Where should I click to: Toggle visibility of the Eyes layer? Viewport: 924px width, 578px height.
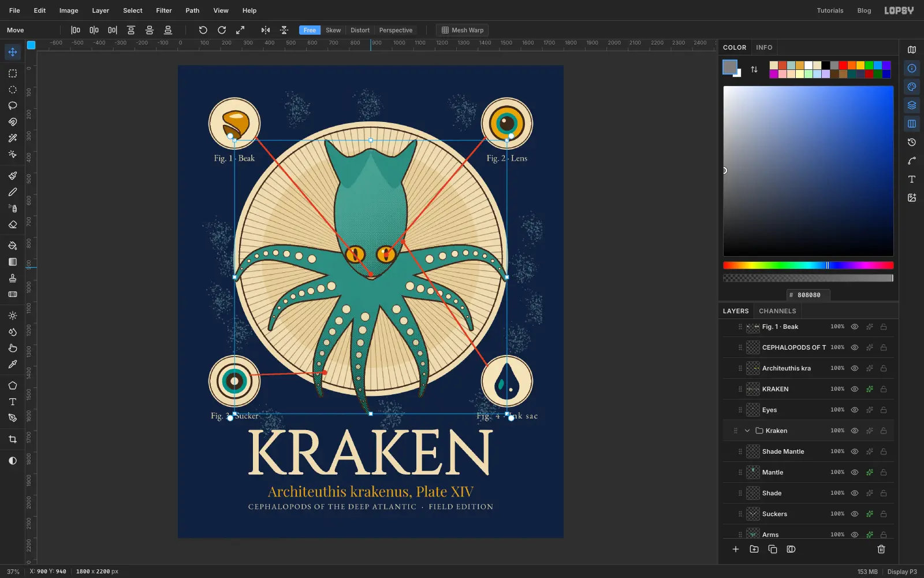point(855,410)
